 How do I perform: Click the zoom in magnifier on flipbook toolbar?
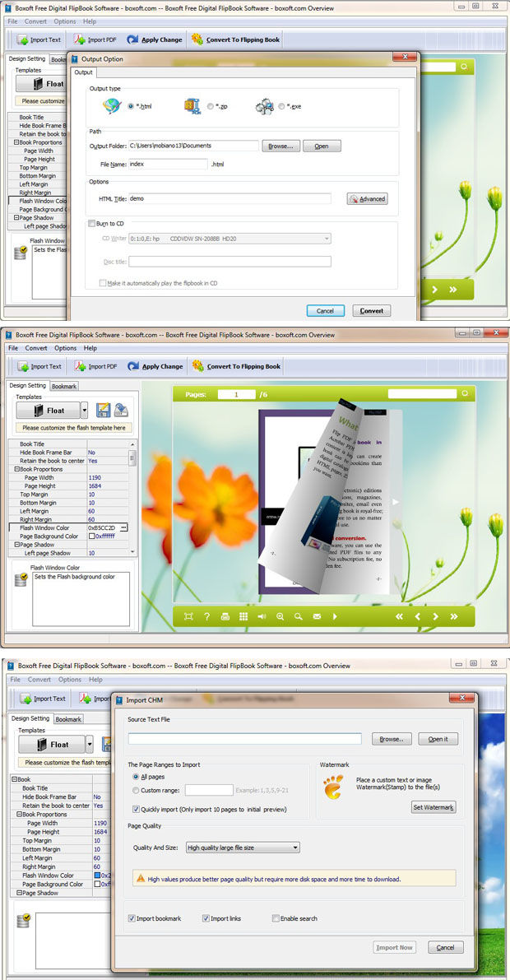click(280, 616)
